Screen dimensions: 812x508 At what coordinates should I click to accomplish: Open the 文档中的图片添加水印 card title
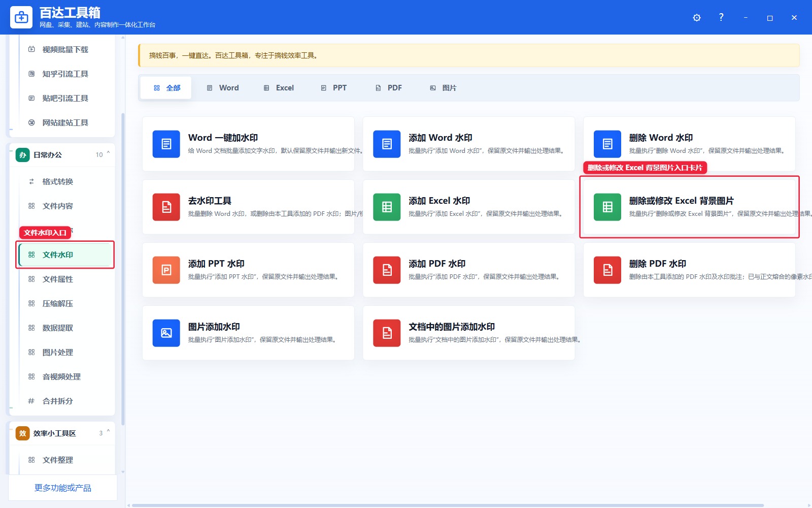(452, 327)
